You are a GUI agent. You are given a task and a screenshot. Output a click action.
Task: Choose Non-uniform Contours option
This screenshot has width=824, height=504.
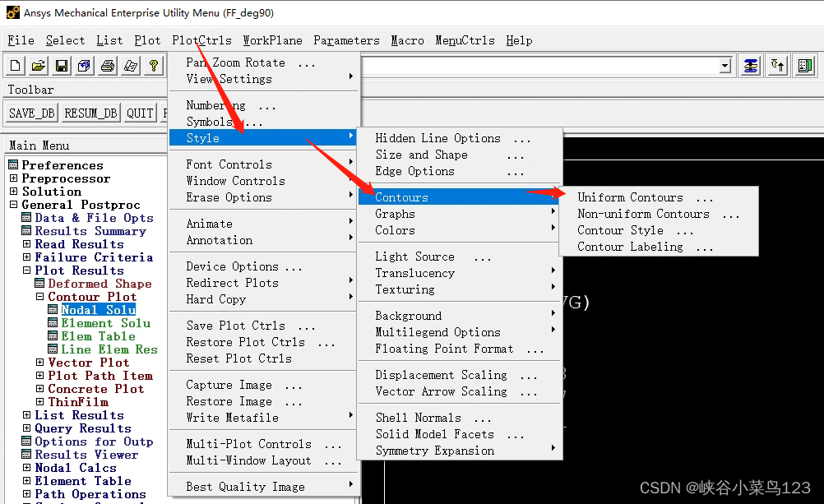pos(659,214)
